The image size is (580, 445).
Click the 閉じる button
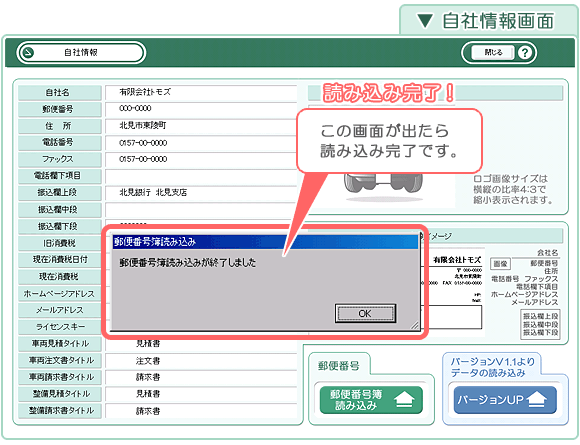pyautogui.click(x=493, y=53)
